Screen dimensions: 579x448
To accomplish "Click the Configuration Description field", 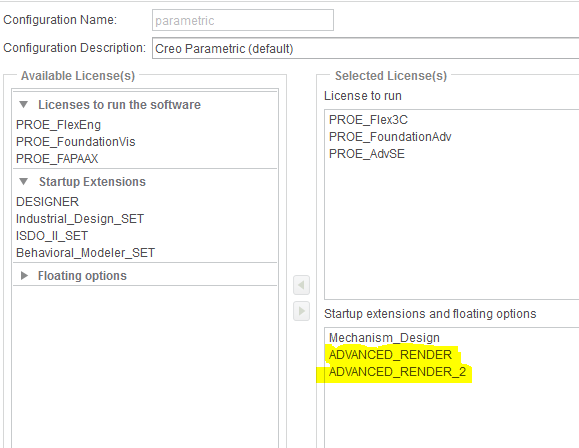I will [x=366, y=48].
